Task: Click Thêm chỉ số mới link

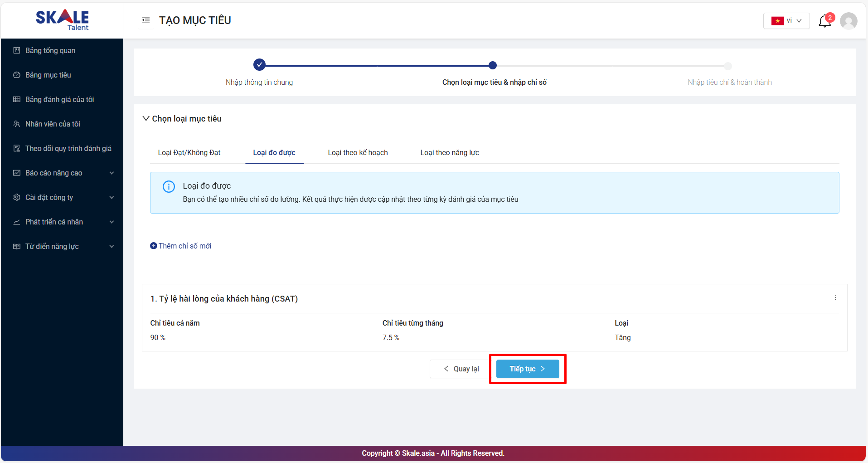Action: (x=181, y=246)
